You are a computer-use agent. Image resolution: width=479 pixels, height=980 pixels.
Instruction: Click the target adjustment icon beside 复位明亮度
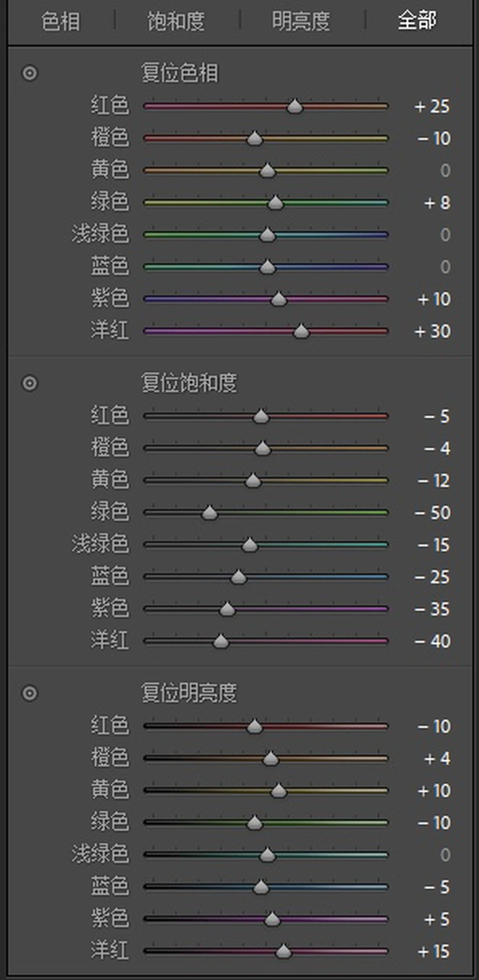[x=30, y=693]
